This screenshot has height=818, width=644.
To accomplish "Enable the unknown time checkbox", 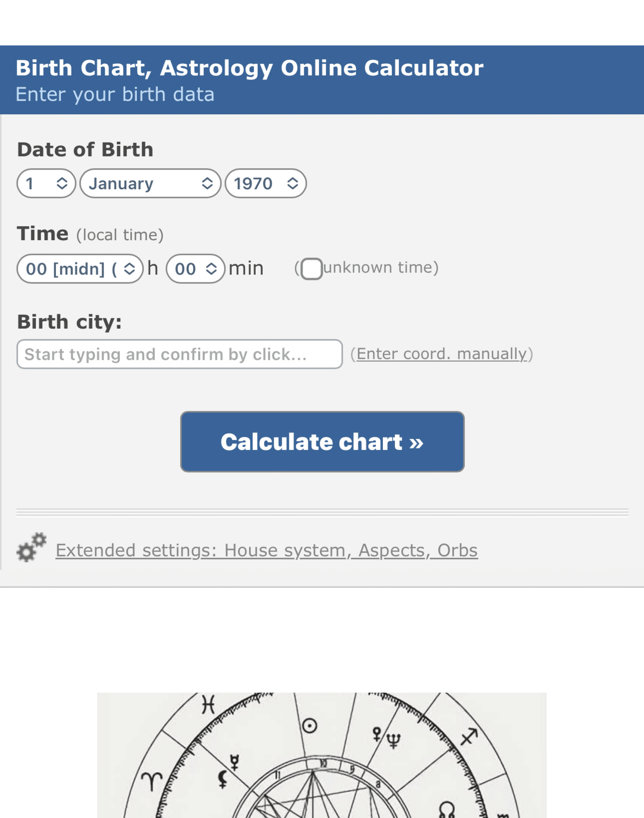I will pyautogui.click(x=311, y=269).
